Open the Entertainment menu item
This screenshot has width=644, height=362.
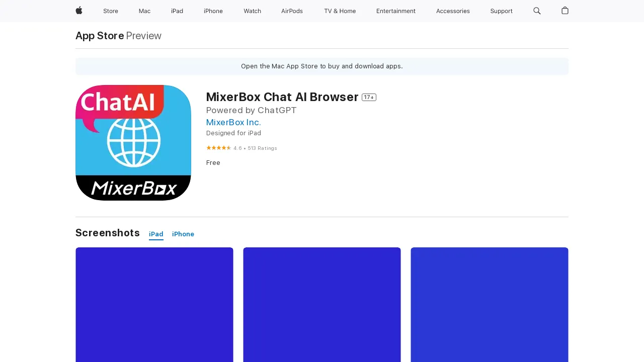[x=396, y=11]
